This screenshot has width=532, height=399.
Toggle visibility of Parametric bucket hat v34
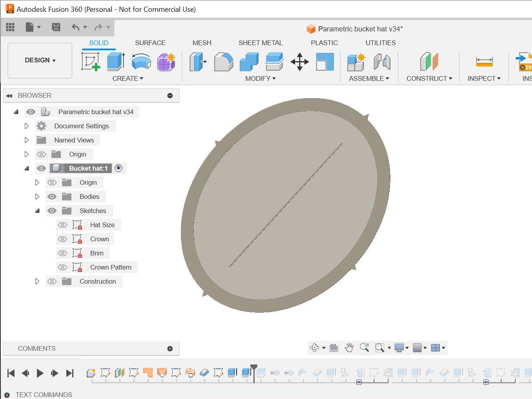(x=31, y=112)
